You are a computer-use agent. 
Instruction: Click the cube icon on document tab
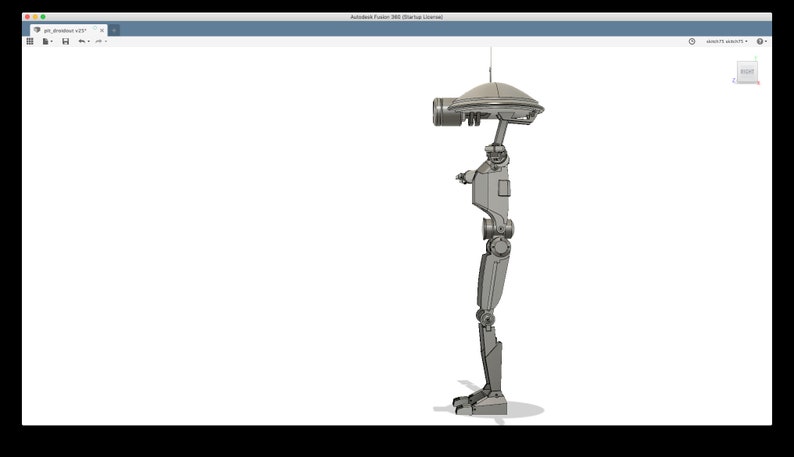(37, 30)
